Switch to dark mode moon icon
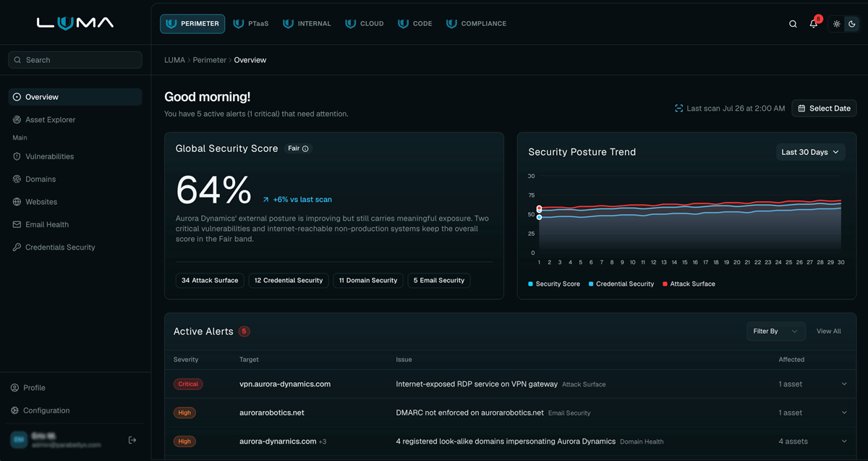The image size is (868, 461). [852, 24]
